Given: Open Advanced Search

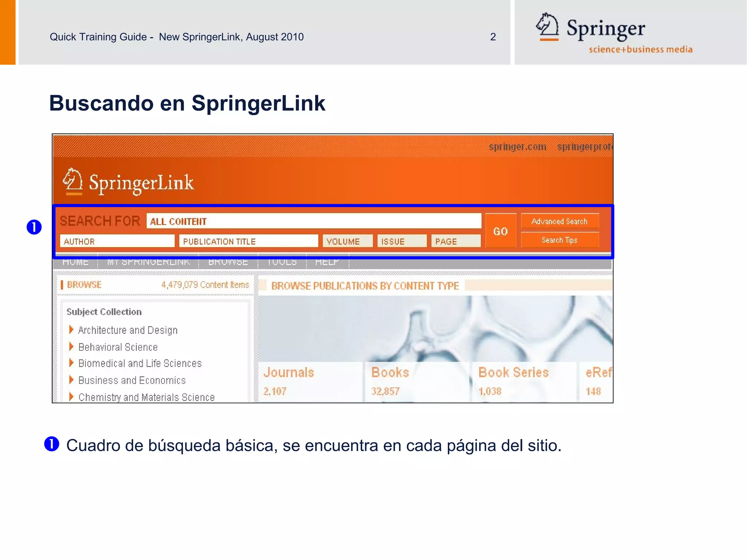Looking at the screenshot, I should pyautogui.click(x=560, y=221).
